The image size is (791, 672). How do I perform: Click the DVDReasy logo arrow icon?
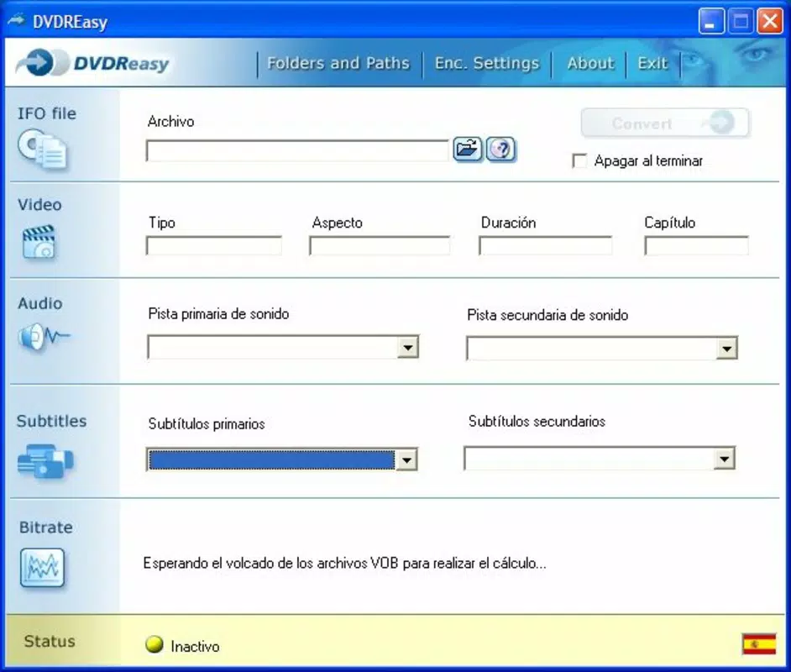click(x=41, y=64)
